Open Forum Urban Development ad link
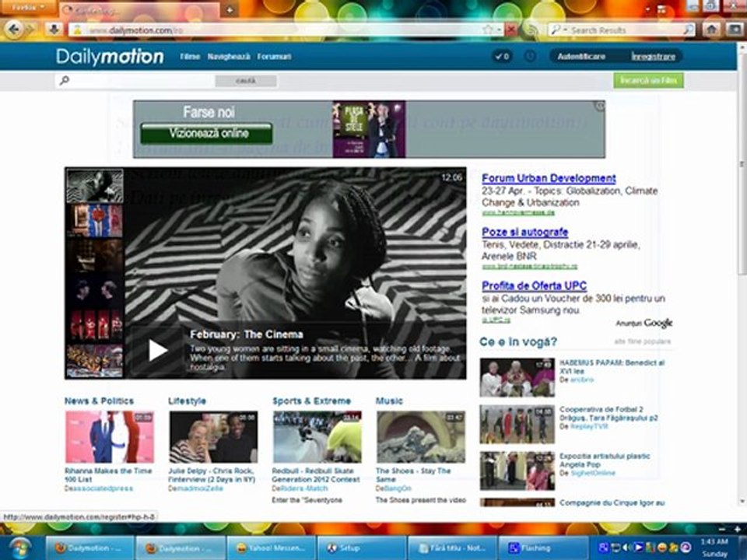The image size is (747, 560). pos(549,178)
